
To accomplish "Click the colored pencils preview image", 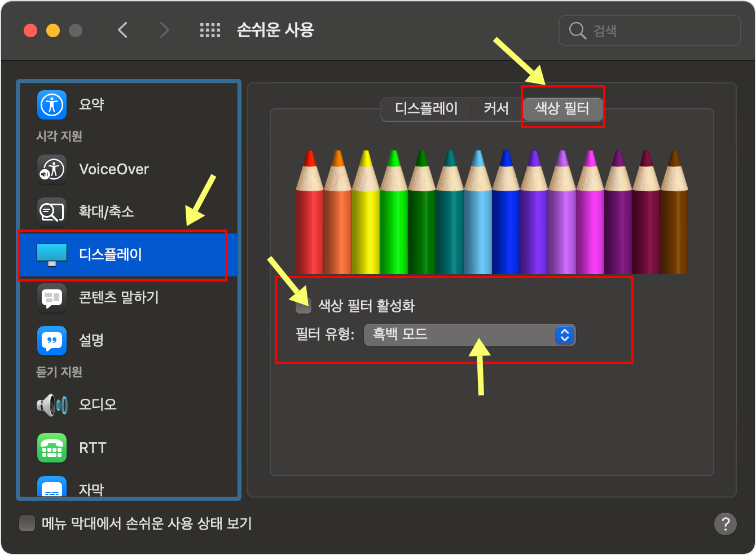I will [x=491, y=212].
